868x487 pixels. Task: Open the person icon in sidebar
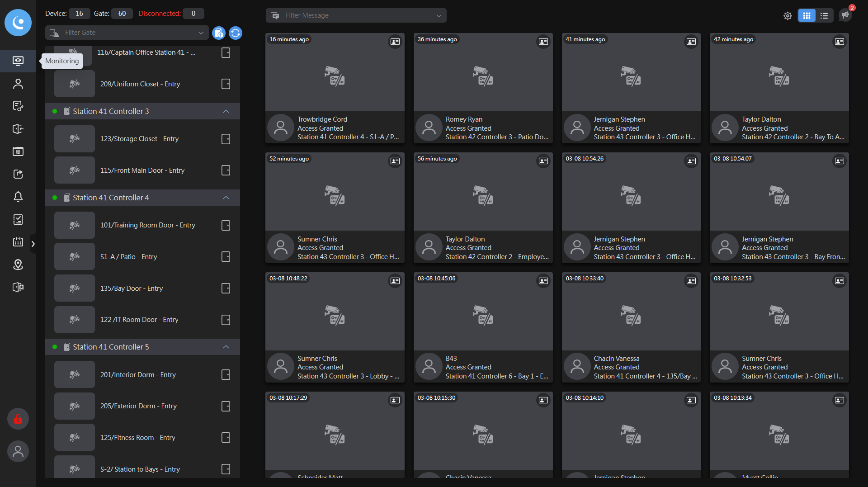(18, 84)
